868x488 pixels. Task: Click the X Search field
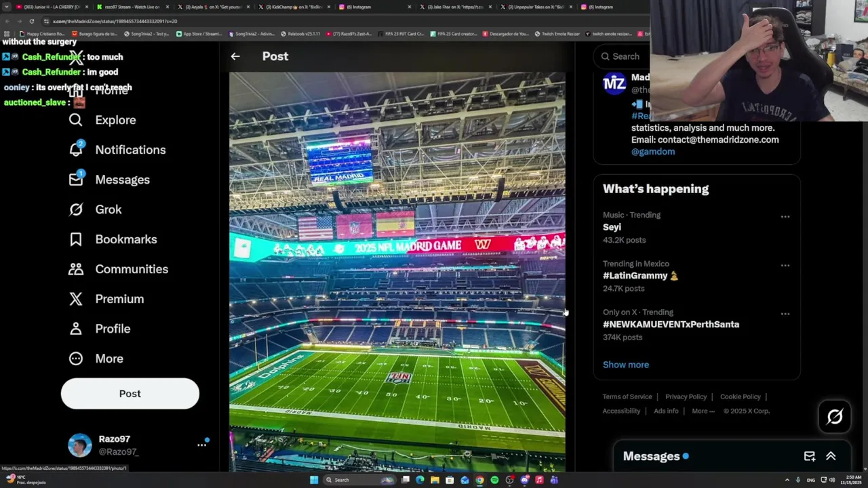click(x=620, y=57)
